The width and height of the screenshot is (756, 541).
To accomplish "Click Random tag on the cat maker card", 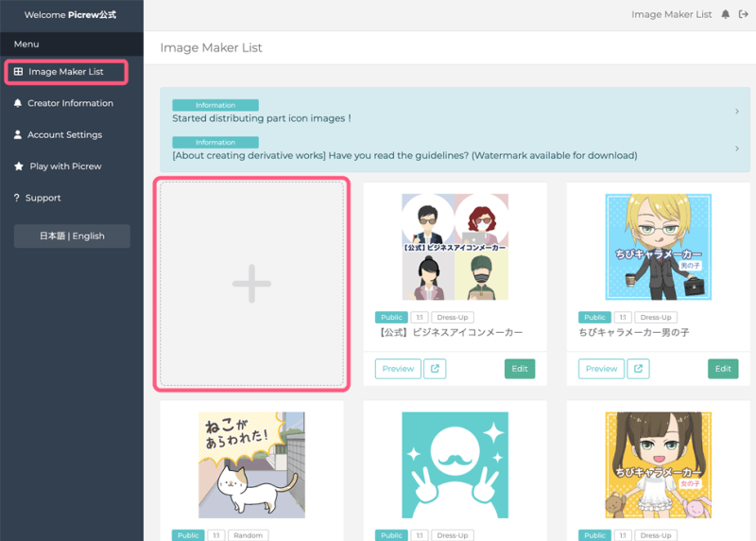I will [x=249, y=535].
